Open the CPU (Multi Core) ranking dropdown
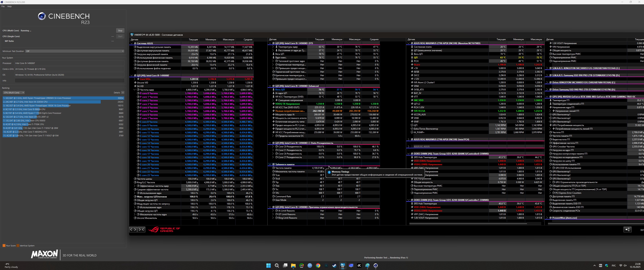Viewport: 644px width, 270px height. (14, 93)
